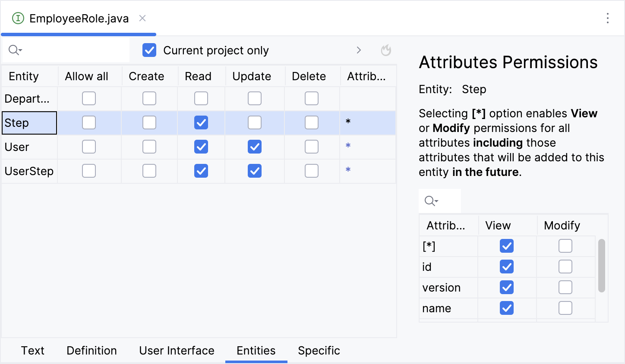Viewport: 625px width, 364px height.
Task: Enable Delete for UserStep entity
Action: click(312, 171)
